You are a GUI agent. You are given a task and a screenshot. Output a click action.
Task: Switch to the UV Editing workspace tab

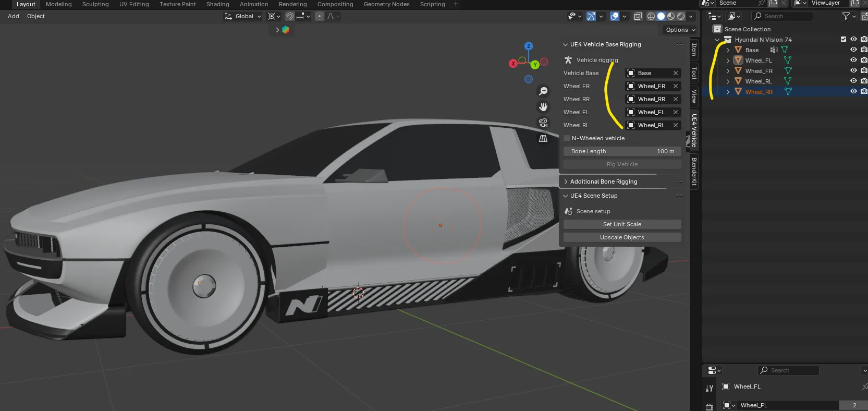tap(134, 4)
